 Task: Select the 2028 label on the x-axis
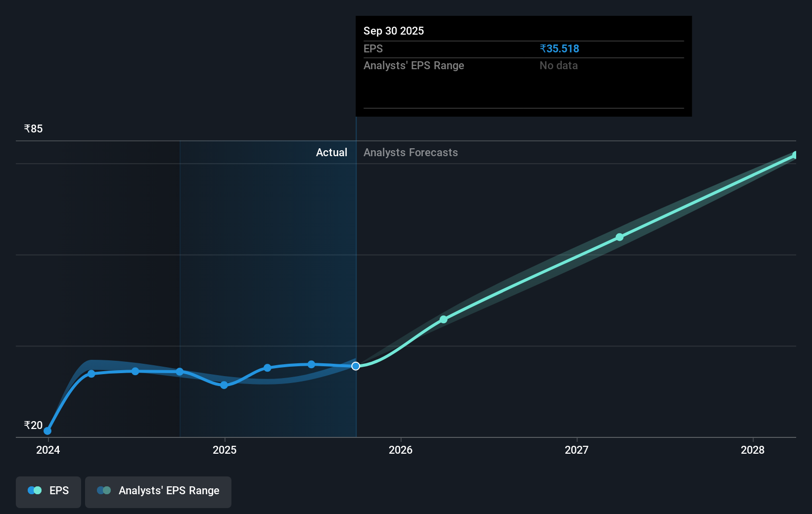pyautogui.click(x=752, y=450)
